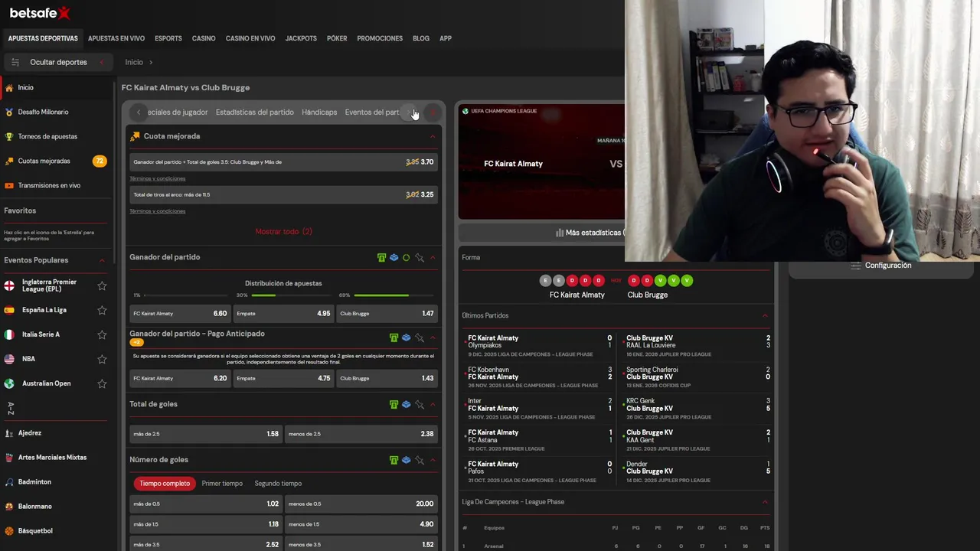The image size is (980, 551).
Task: Open Esports menu item
Action: tap(168, 38)
